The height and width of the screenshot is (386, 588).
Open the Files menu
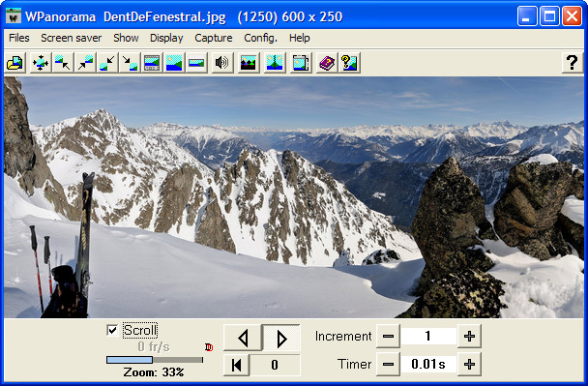(19, 38)
